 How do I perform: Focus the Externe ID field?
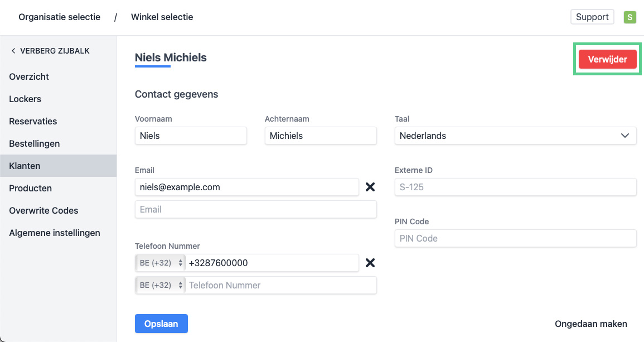[515, 187]
